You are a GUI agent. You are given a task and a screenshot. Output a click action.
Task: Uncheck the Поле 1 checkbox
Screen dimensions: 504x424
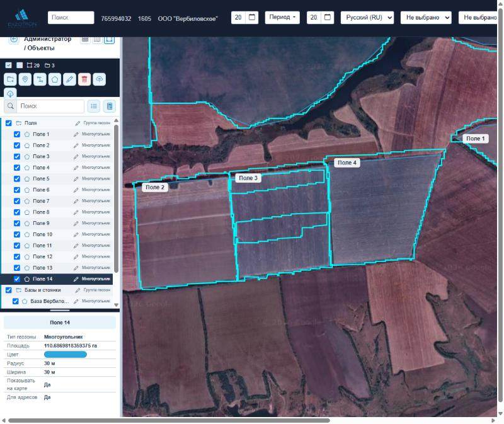click(x=17, y=134)
